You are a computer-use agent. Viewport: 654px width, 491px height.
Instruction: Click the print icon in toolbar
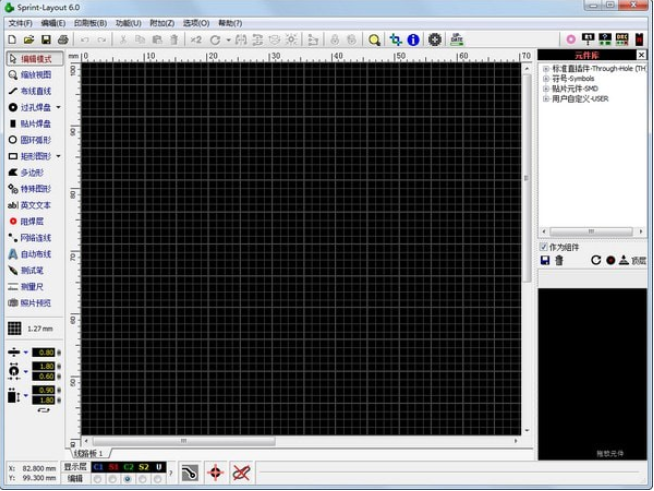(x=63, y=39)
